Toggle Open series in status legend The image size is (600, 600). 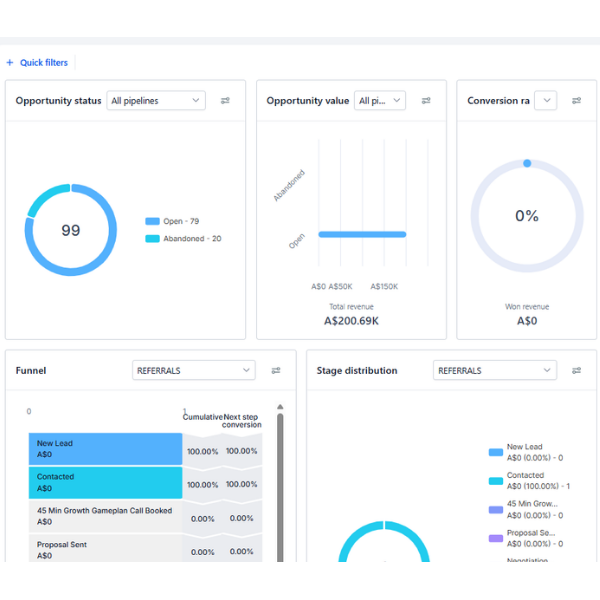point(172,221)
